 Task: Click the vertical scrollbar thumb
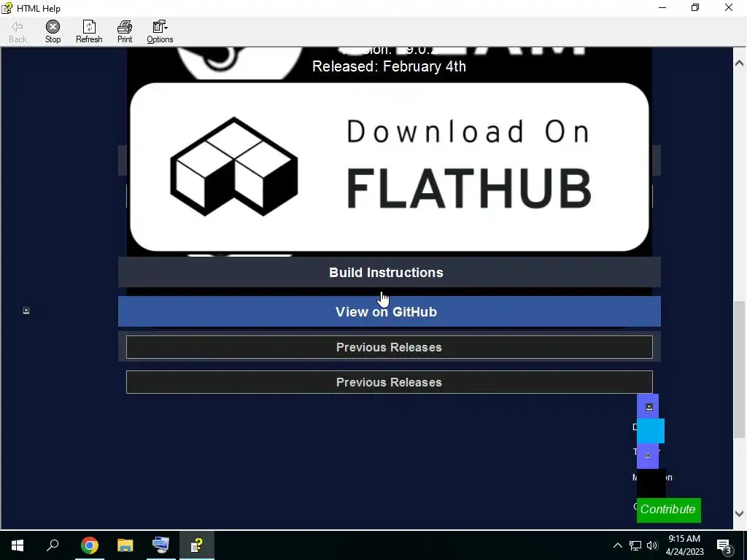pos(740,370)
